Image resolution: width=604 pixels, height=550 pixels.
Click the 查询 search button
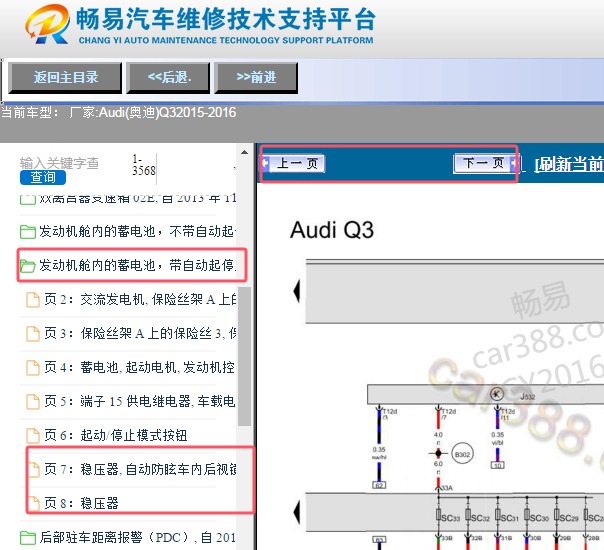point(43,178)
